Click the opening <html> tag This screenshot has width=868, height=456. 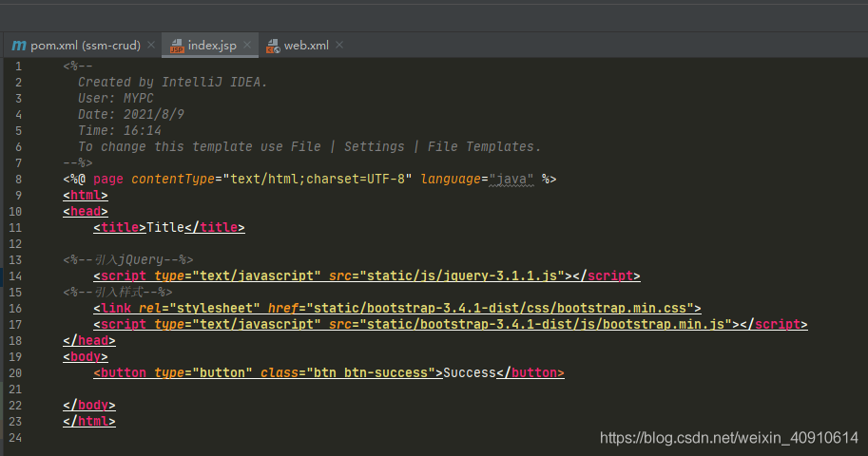(86, 196)
